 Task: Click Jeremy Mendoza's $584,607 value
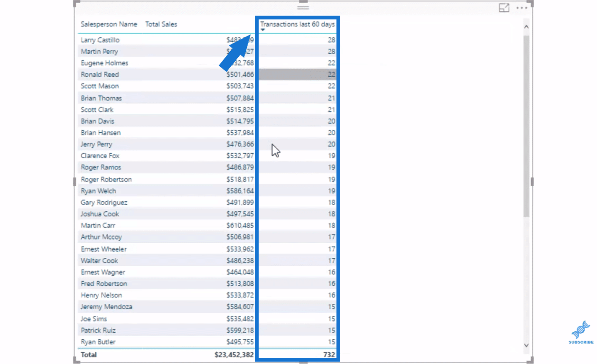click(x=240, y=307)
